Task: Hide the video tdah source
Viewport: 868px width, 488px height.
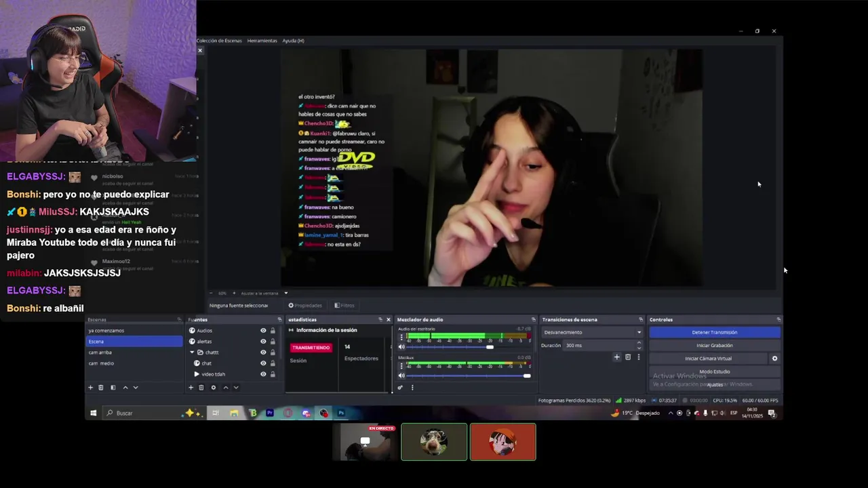Action: click(263, 374)
